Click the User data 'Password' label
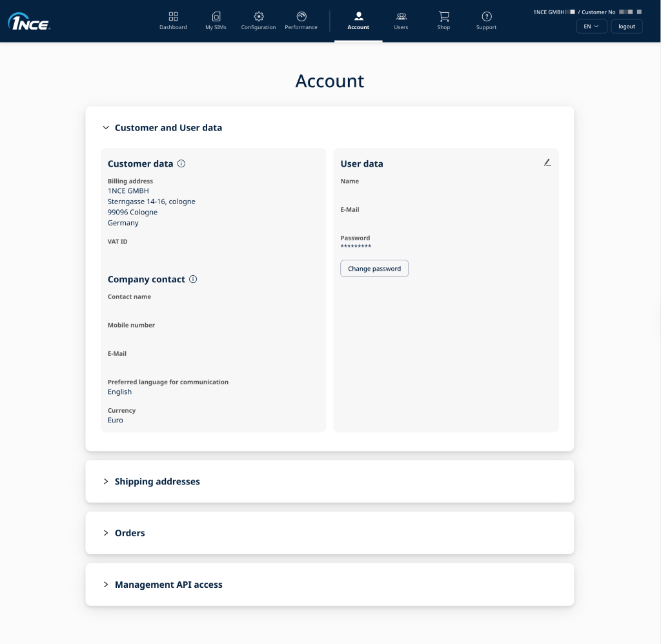Image resolution: width=661 pixels, height=644 pixels. pyautogui.click(x=355, y=238)
